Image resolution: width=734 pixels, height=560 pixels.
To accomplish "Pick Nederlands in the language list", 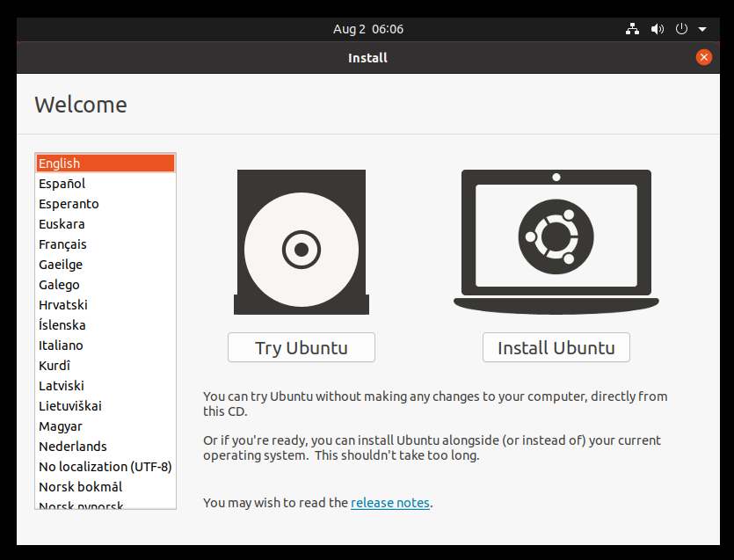I will [105, 447].
